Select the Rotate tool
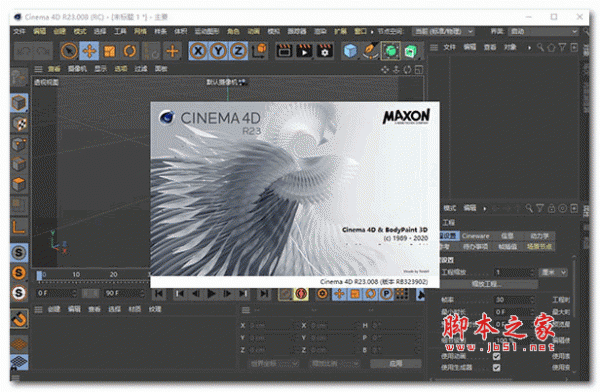The image size is (600, 392). [130, 51]
